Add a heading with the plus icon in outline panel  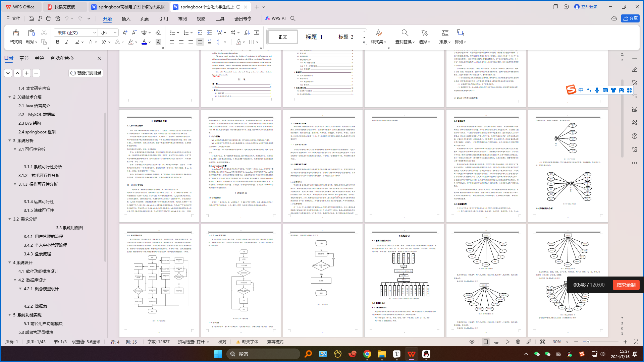click(27, 73)
